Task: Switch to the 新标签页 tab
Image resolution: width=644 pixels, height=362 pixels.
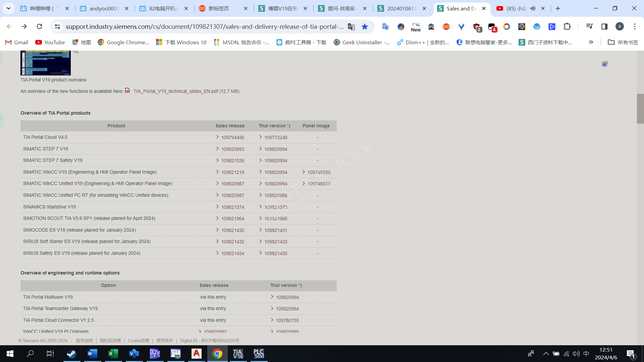Action: coord(219,8)
